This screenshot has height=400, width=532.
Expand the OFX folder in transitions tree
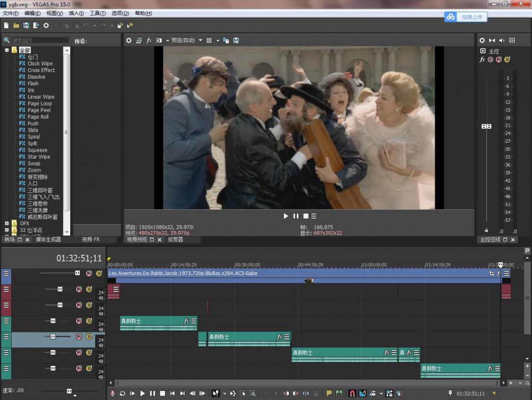coord(7,223)
